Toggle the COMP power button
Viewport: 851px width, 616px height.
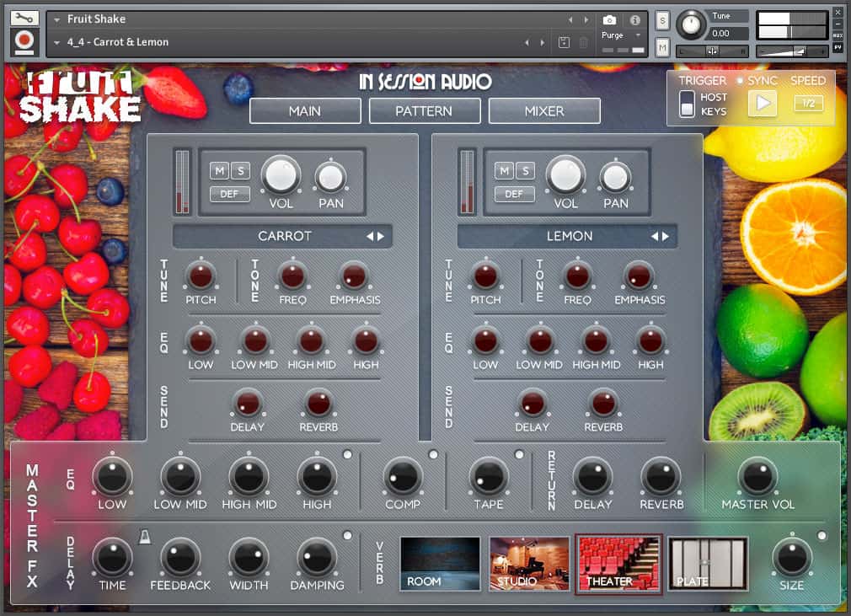click(433, 455)
